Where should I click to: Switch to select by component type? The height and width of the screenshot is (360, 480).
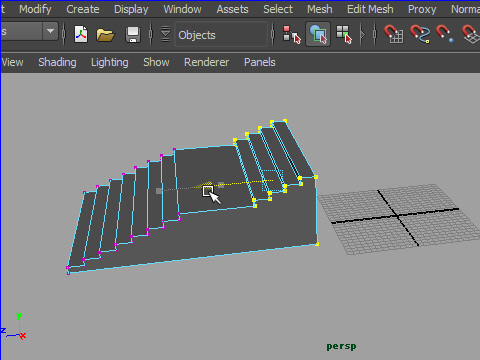point(344,35)
